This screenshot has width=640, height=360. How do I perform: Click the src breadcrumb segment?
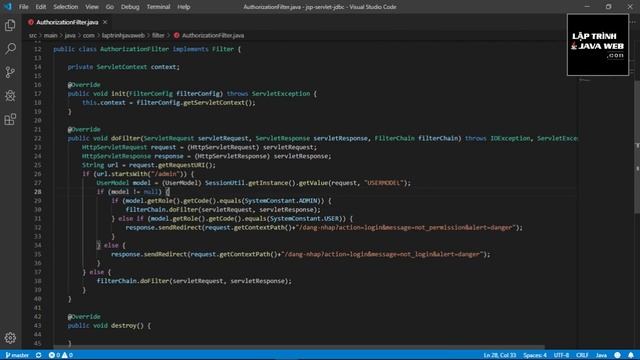click(x=33, y=36)
